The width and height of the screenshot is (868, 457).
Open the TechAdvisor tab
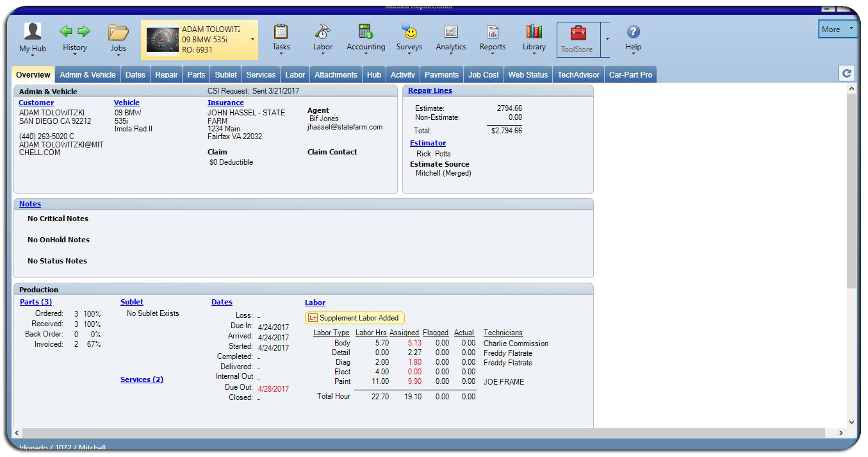coord(578,75)
